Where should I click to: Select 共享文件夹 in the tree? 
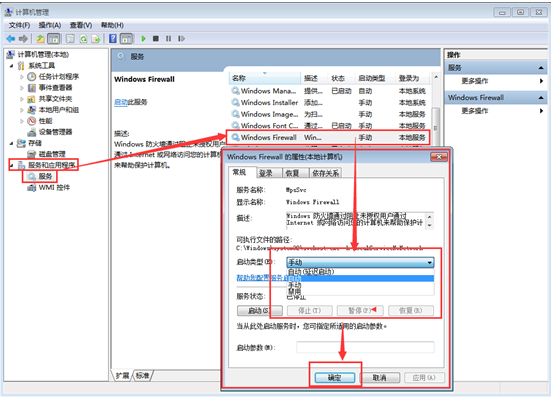tap(55, 99)
